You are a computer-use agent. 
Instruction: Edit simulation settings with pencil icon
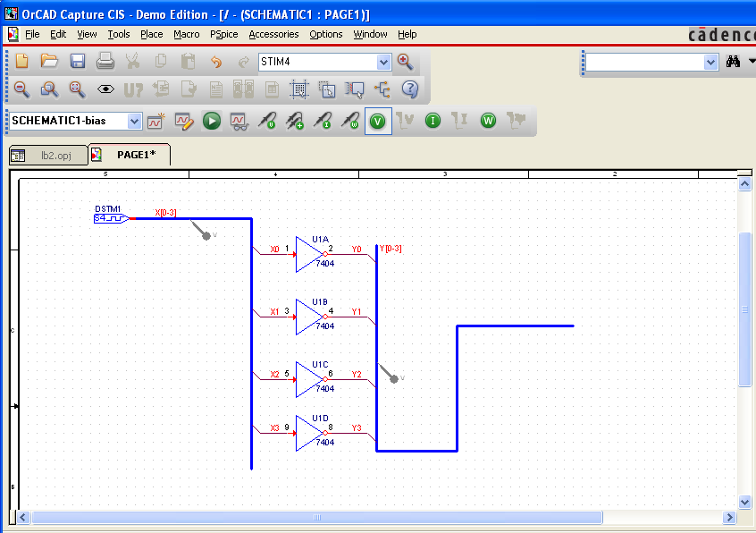click(x=184, y=121)
